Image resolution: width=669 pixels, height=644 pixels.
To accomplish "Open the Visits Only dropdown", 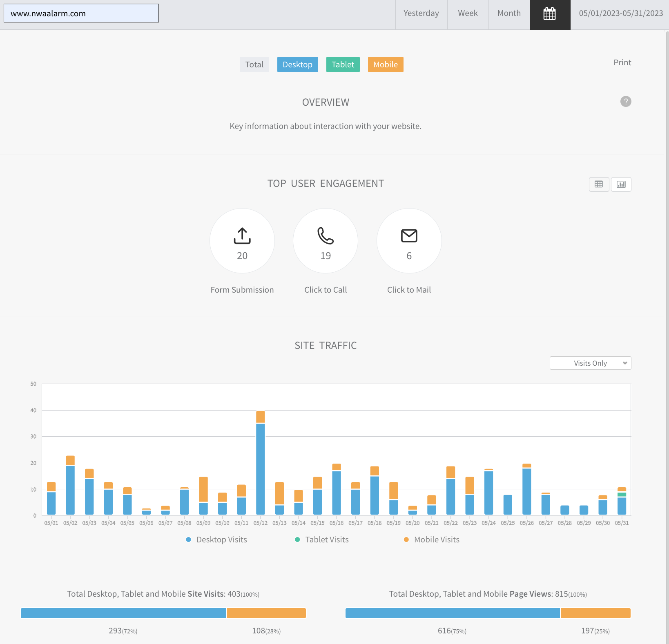I will point(590,363).
